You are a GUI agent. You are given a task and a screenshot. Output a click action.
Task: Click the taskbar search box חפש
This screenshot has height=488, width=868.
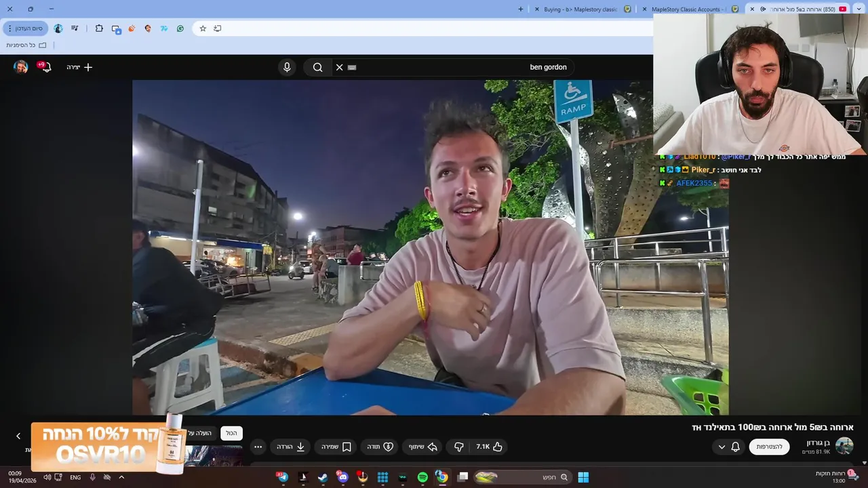click(x=522, y=477)
